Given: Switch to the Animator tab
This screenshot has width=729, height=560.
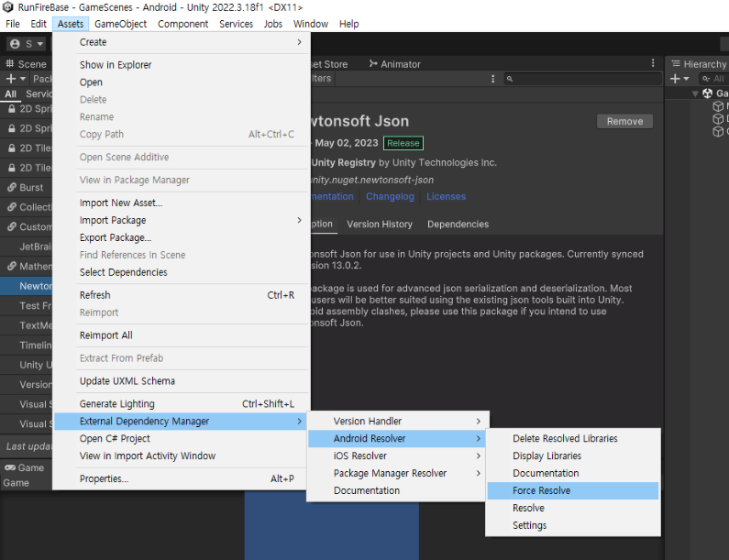Looking at the screenshot, I should click(x=394, y=63).
